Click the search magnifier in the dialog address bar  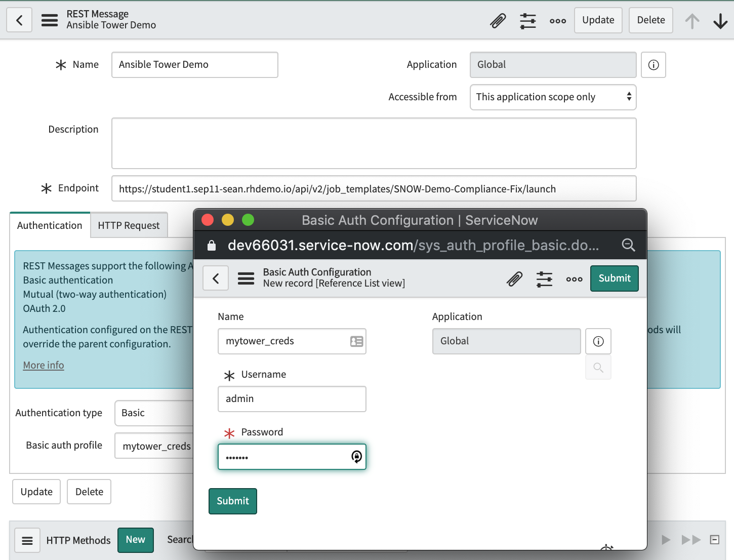coord(629,245)
